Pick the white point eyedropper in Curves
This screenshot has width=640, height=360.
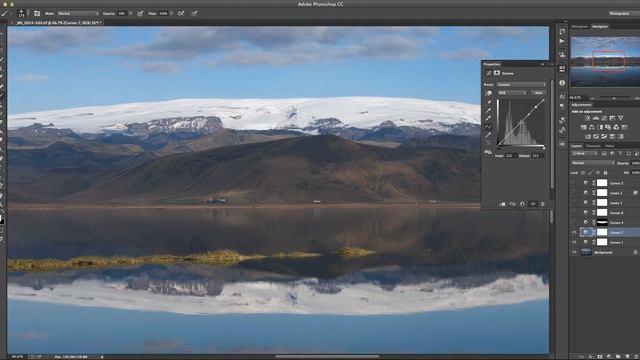489,118
